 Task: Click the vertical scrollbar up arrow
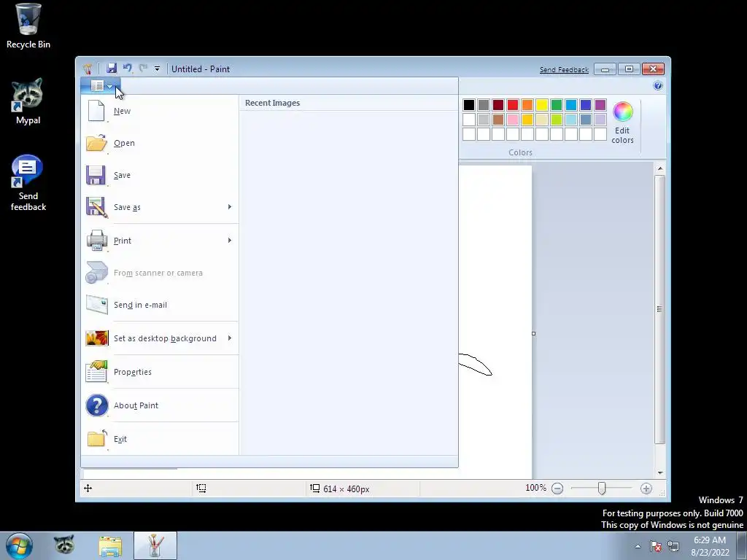[659, 168]
